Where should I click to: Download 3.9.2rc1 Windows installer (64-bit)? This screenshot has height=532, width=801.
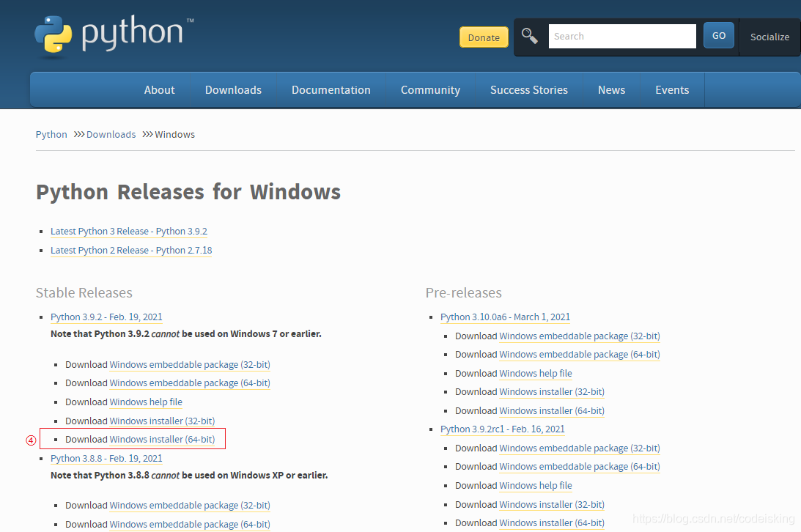[552, 522]
